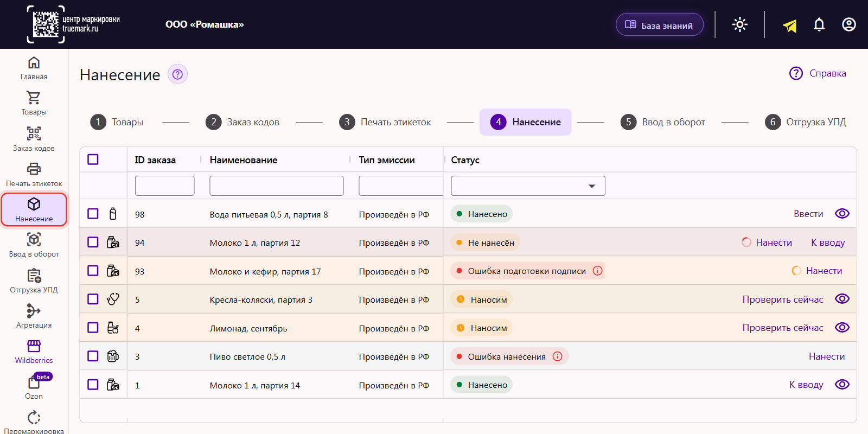Open Справка help link
Screen dimensions: 868x434
point(818,73)
